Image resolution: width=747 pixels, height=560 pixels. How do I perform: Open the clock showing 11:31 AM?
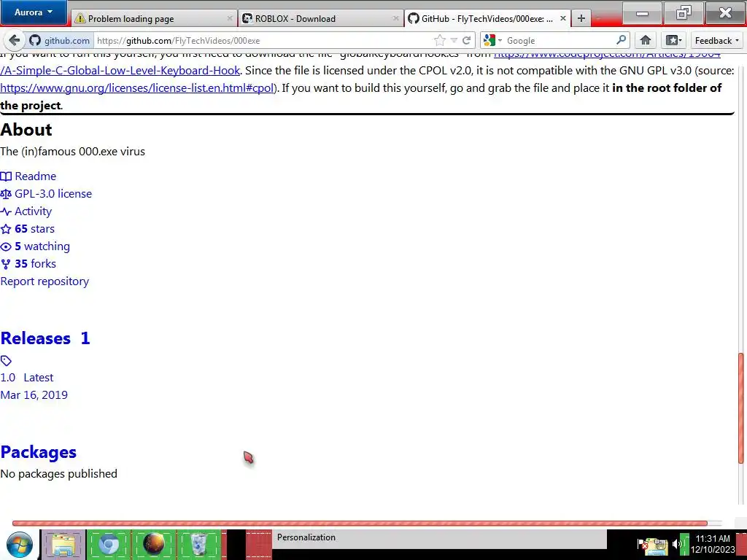(x=713, y=544)
